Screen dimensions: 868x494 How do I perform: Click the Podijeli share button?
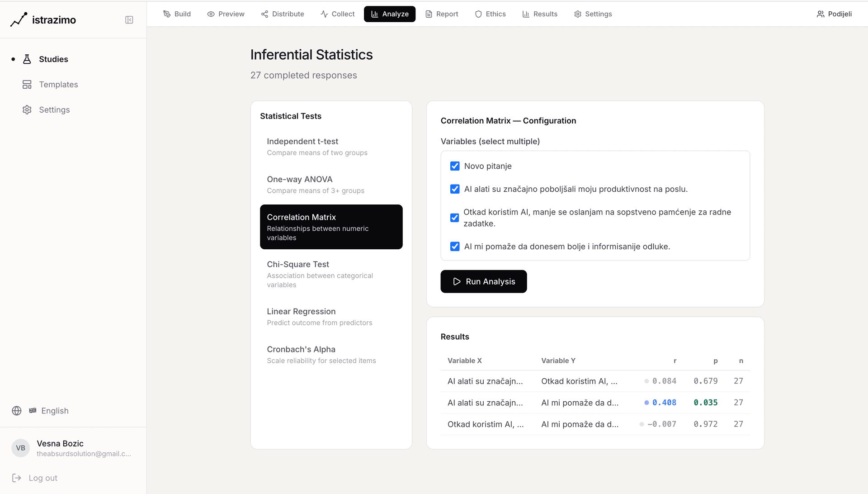point(834,14)
